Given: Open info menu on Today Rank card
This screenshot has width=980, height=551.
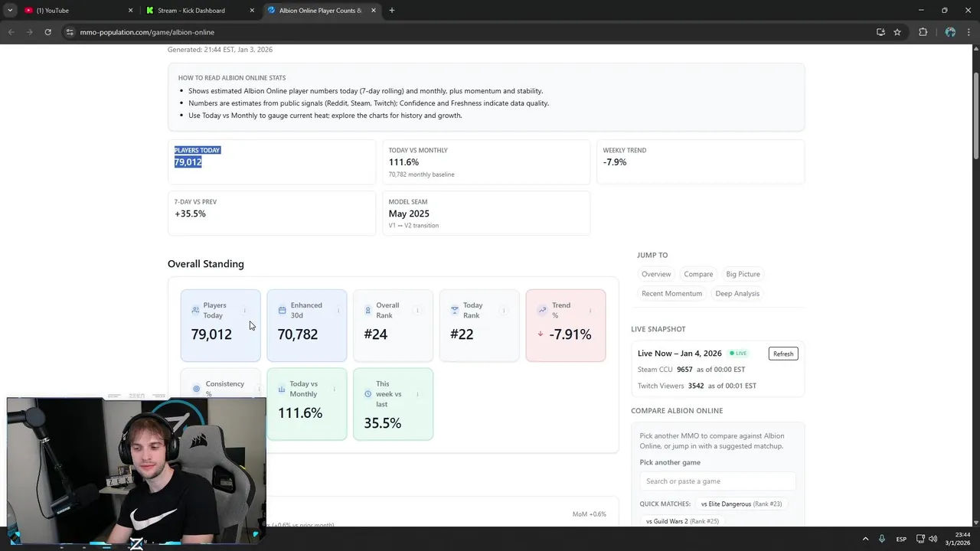Looking at the screenshot, I should 504,310.
